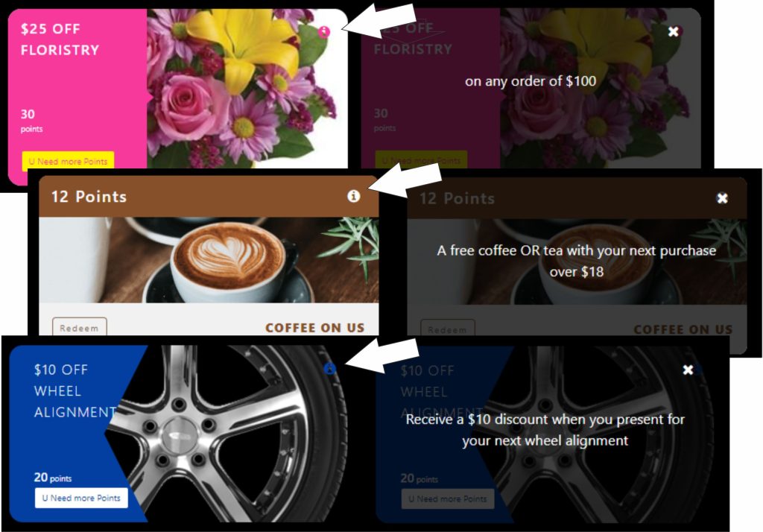Viewport: 763px width, 532px height.
Task: Click '$25 OFF FLORISTRY' title text
Action: click(x=60, y=39)
